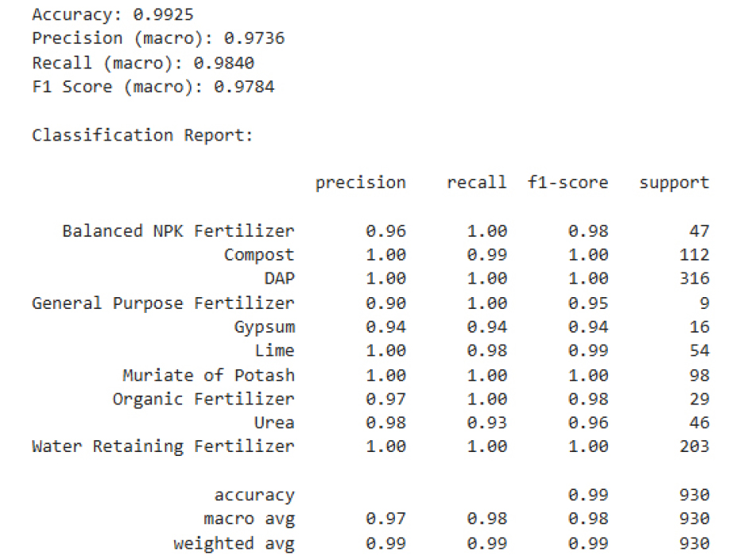Viewport: 736px width, 560px height.
Task: Select the Muriate of Potash label
Action: [208, 375]
